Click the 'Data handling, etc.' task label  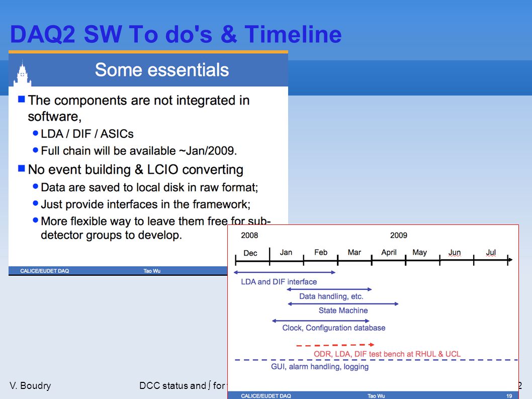pos(331,296)
